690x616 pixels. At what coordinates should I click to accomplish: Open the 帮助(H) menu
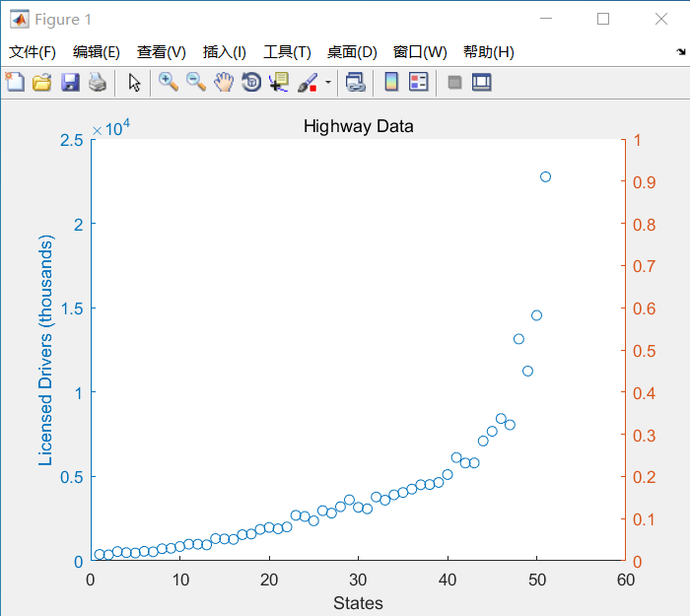(x=489, y=52)
